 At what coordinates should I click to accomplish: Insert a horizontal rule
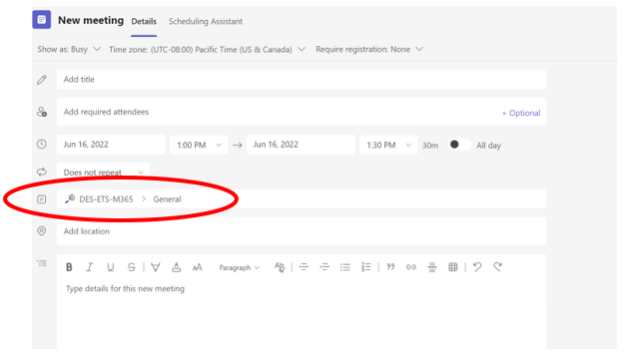coord(432,267)
